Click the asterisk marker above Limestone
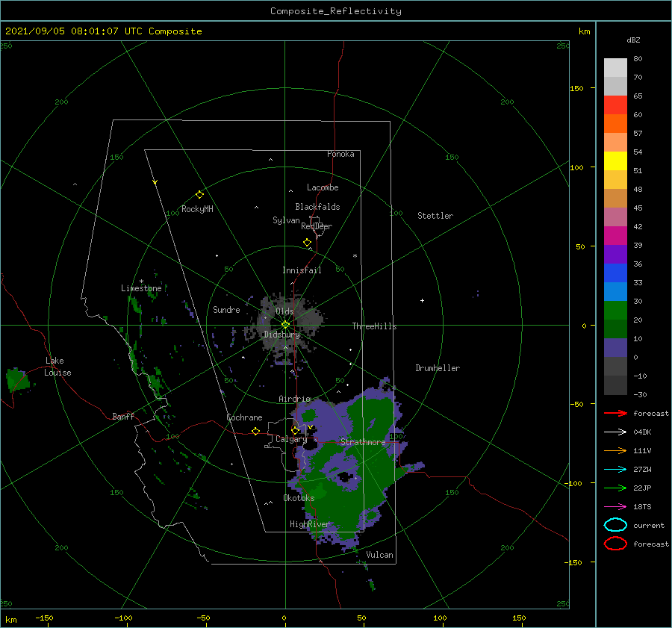The height and width of the screenshot is (628, 672). tap(141, 282)
